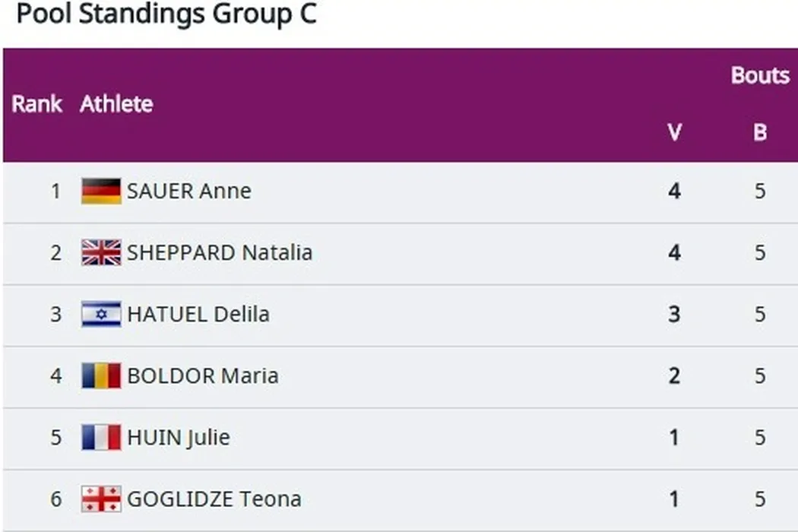Click the rank 6 cell
This screenshot has height=532, width=798.
[55, 499]
